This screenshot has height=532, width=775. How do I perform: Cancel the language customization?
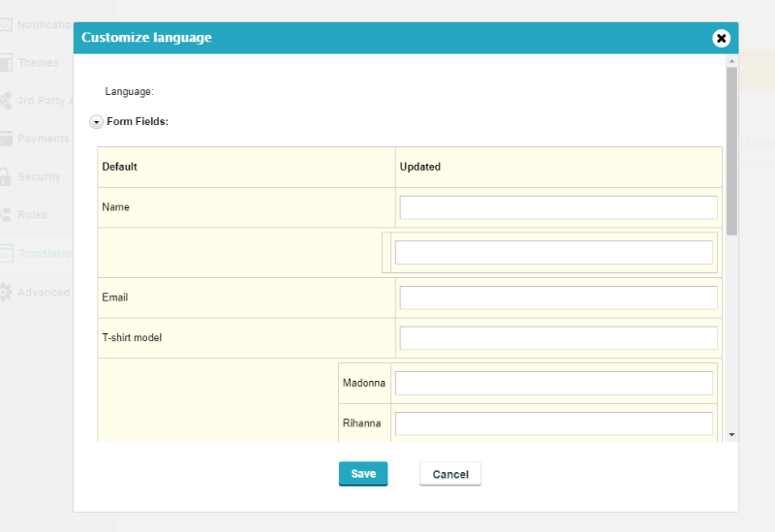tap(450, 474)
